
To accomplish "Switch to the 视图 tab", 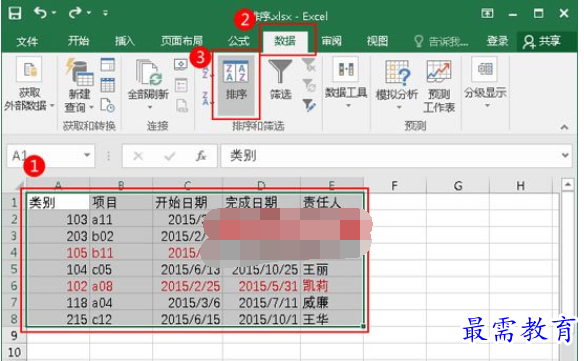I will [x=377, y=41].
